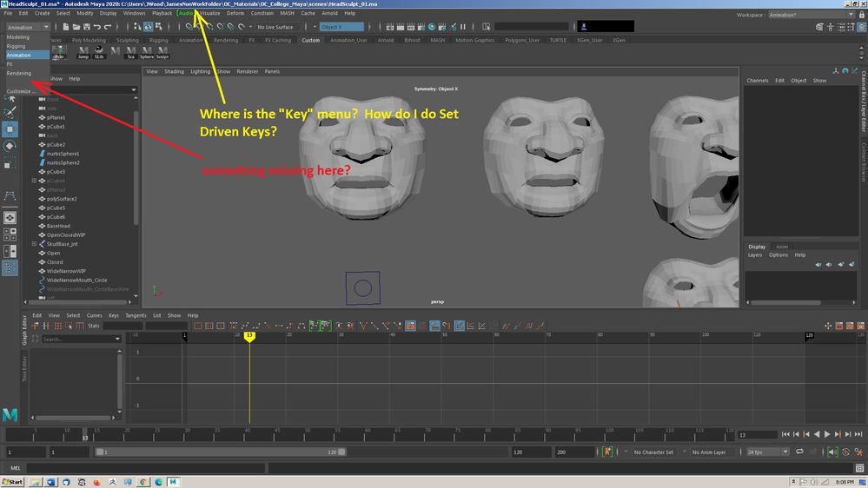Click the animation preferences running-man icon
The image size is (868, 488).
click(858, 452)
